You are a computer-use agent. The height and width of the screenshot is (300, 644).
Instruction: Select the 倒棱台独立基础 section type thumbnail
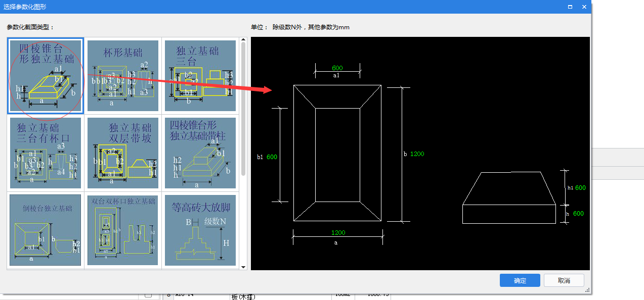(46, 230)
